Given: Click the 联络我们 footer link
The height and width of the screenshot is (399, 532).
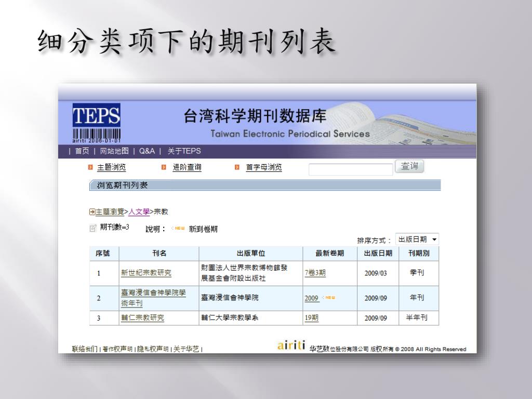Looking at the screenshot, I should click(85, 349).
